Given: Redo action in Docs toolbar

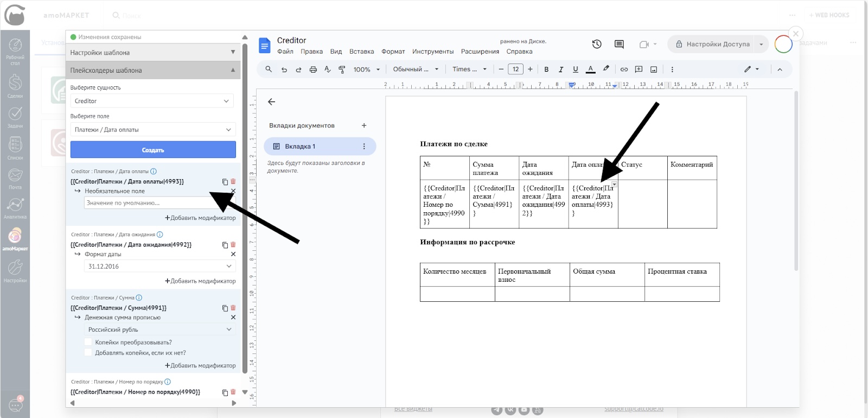Looking at the screenshot, I should [x=298, y=69].
